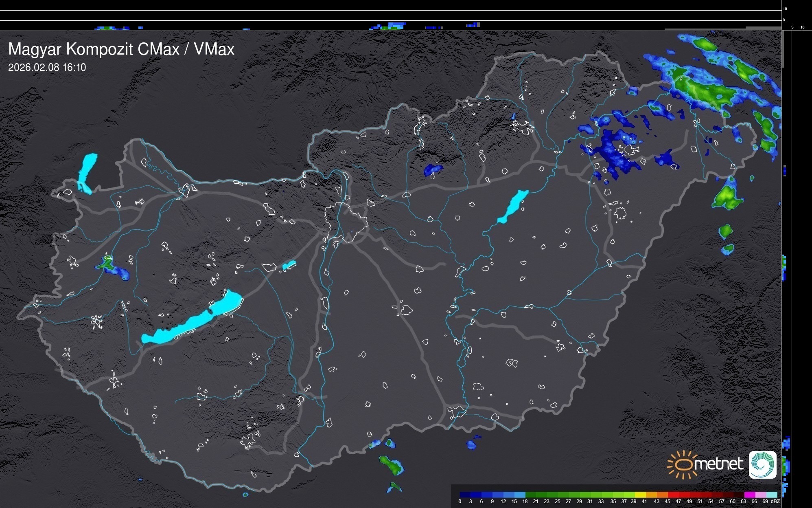Click the 'dBZ' unit label in the legend
Image resolution: width=812 pixels, height=508 pixels.
tap(775, 501)
